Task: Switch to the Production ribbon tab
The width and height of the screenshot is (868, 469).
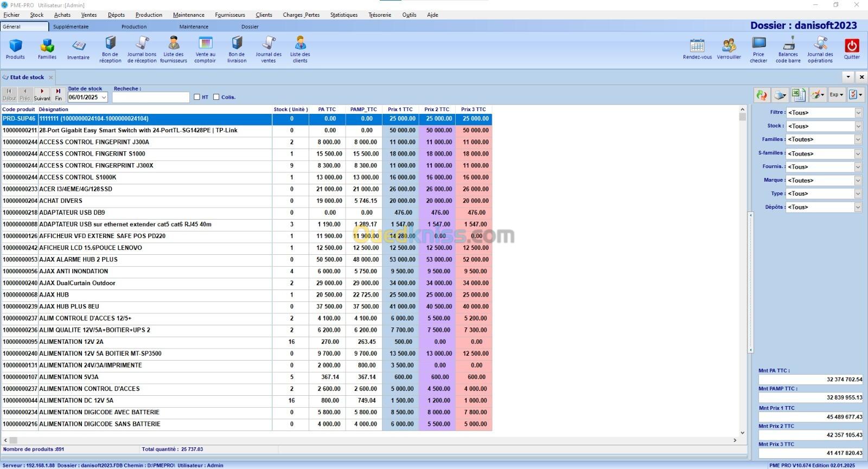Action: pos(134,27)
